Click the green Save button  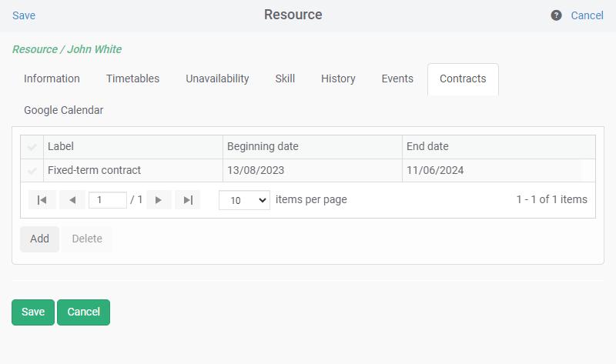[x=33, y=312]
